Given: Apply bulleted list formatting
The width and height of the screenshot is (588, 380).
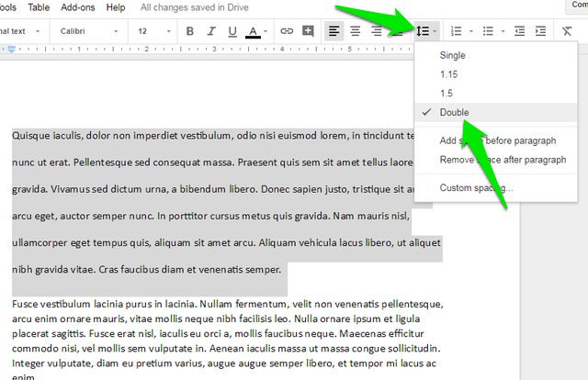Looking at the screenshot, I should 488,31.
